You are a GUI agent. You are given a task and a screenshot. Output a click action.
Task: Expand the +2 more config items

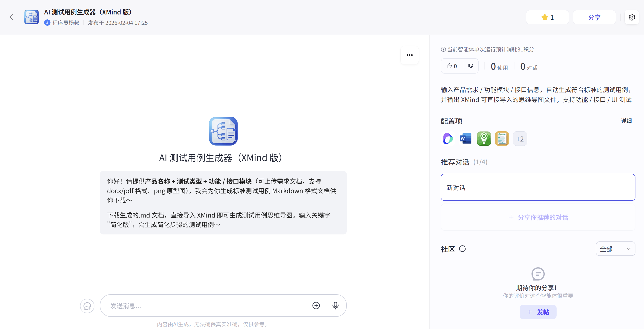pos(520,139)
